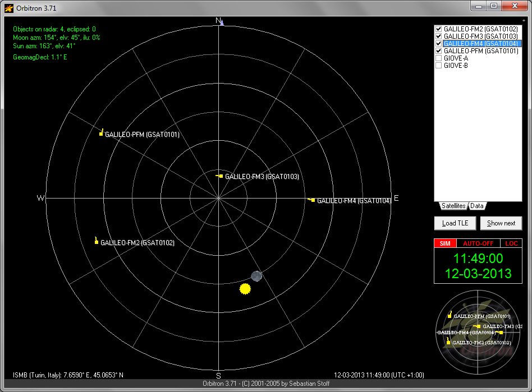Click the GALILEO-FM4 satellite marker on radar
The height and width of the screenshot is (392, 532).
(x=312, y=200)
